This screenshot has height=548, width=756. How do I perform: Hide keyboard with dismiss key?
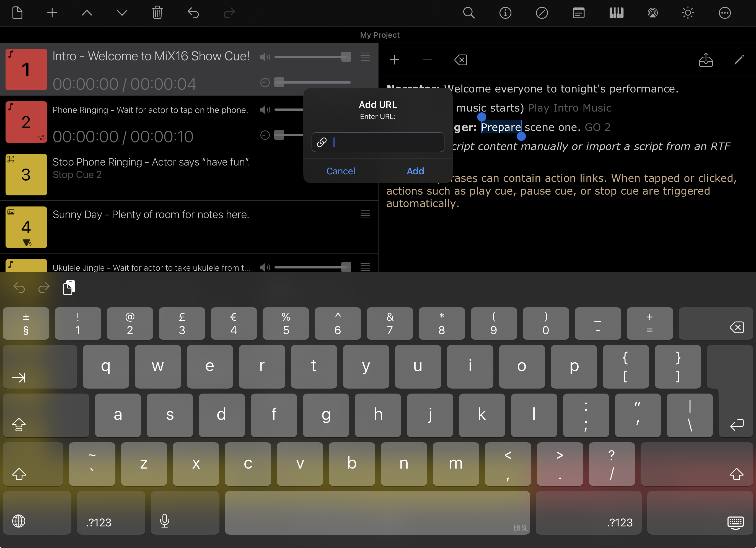(x=700, y=513)
